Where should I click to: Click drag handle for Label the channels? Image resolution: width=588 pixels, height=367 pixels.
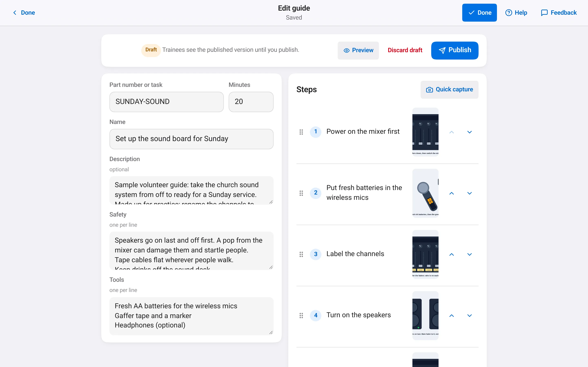301,254
